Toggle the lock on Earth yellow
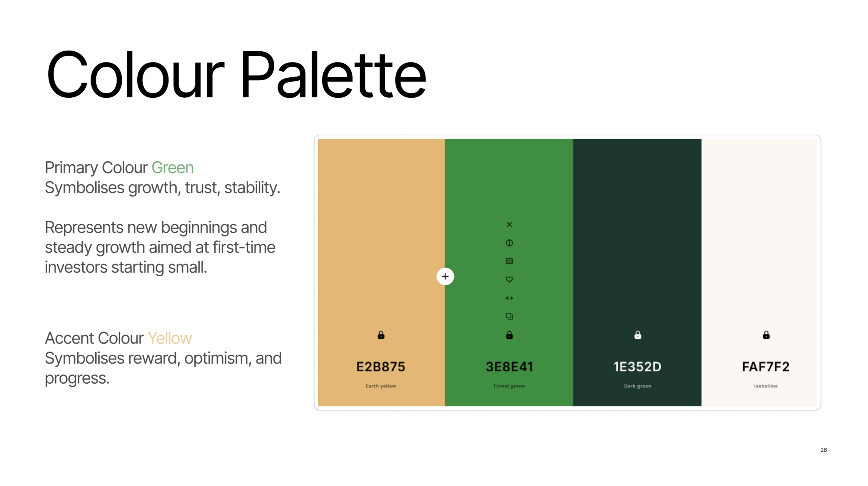868x486 pixels. [x=381, y=335]
